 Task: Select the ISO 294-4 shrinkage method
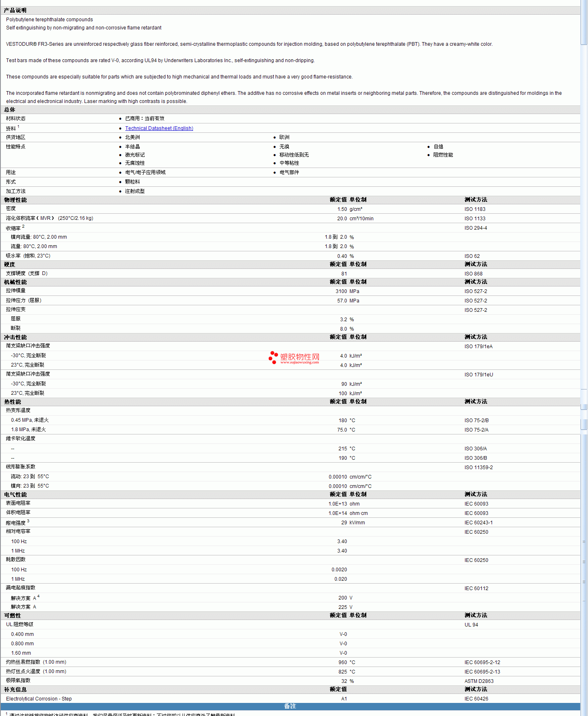click(x=475, y=228)
